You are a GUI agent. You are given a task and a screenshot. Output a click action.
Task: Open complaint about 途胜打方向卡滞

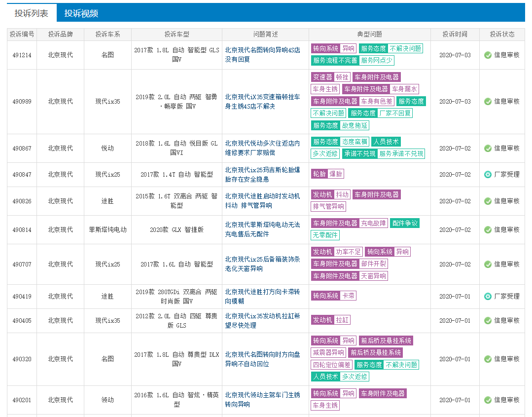pos(262,296)
